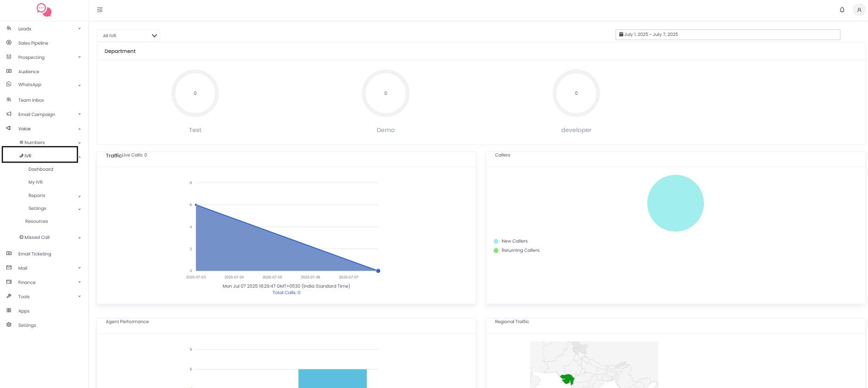
Task: Click the date range input field
Action: coord(728,35)
